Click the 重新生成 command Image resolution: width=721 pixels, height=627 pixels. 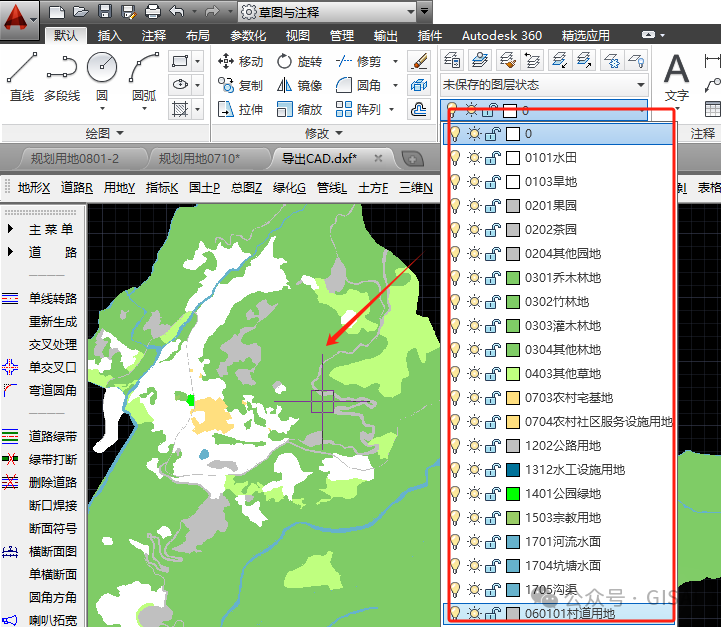click(x=52, y=321)
